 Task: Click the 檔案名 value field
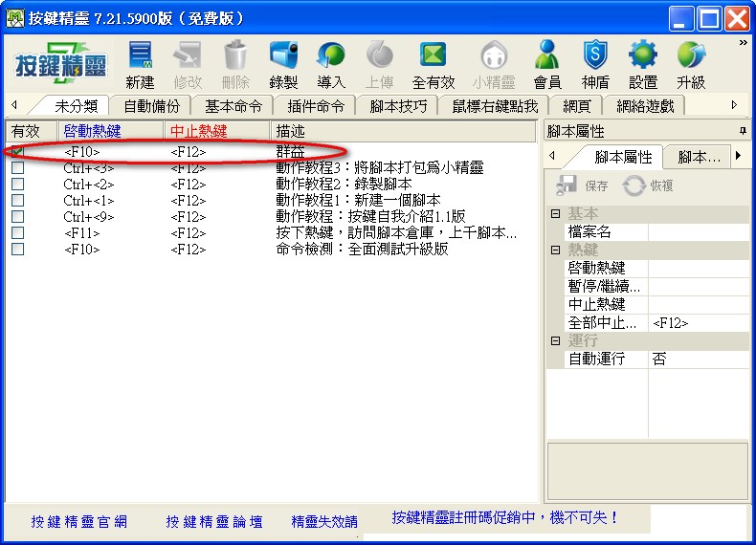click(x=699, y=231)
